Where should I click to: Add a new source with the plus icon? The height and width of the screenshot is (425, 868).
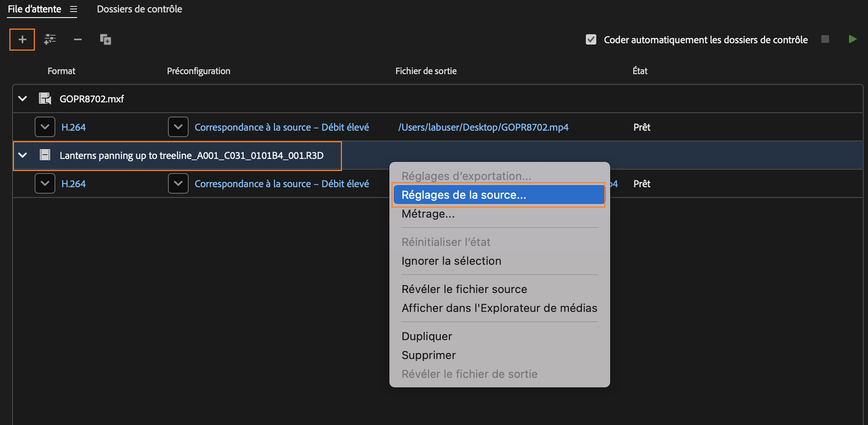tap(22, 39)
